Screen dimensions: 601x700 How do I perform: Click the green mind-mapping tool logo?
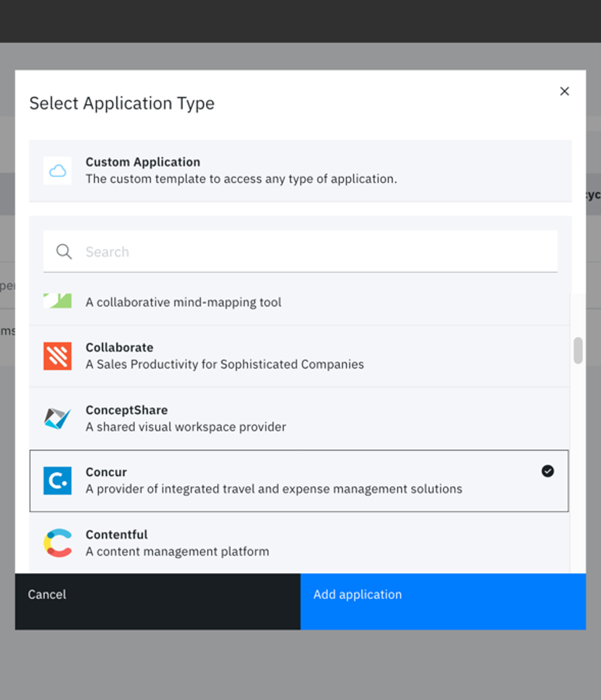[58, 301]
